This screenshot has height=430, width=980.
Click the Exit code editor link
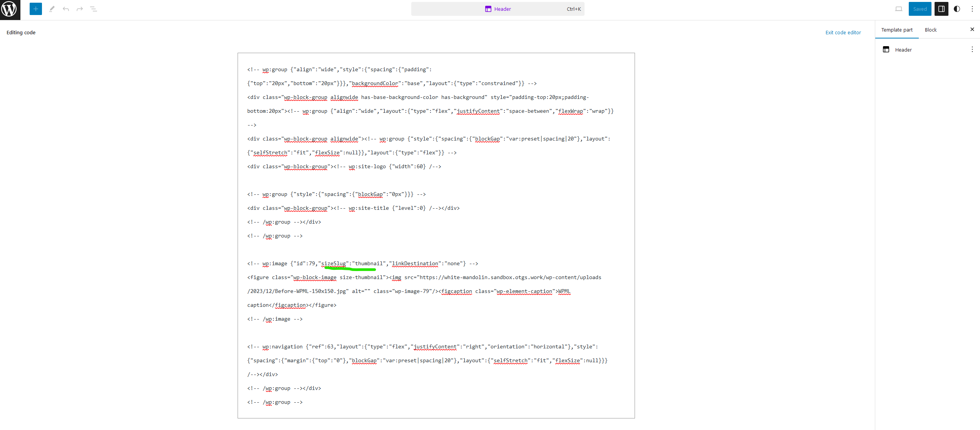(843, 32)
